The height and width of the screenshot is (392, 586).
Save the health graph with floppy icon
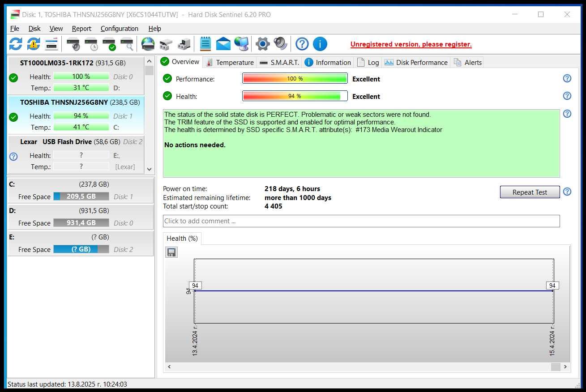pos(171,252)
